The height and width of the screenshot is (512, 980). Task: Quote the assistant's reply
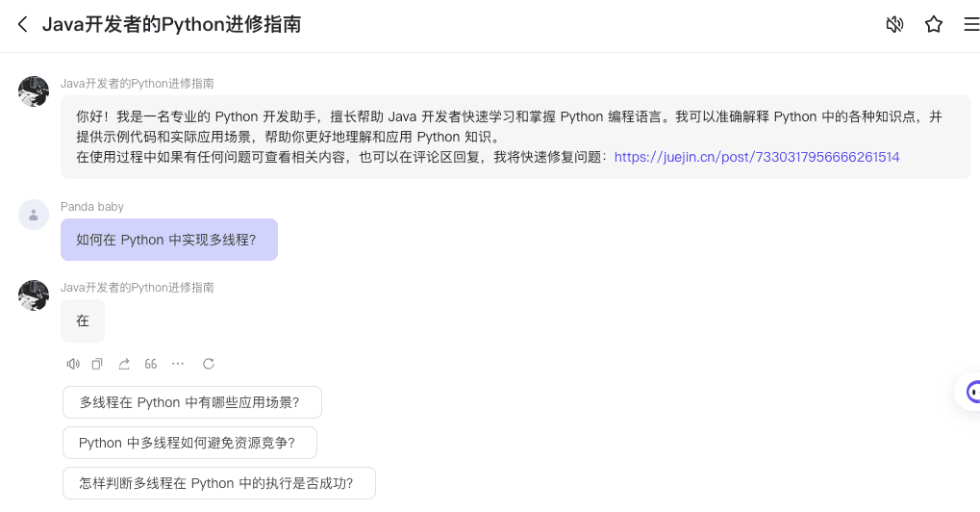coord(151,364)
